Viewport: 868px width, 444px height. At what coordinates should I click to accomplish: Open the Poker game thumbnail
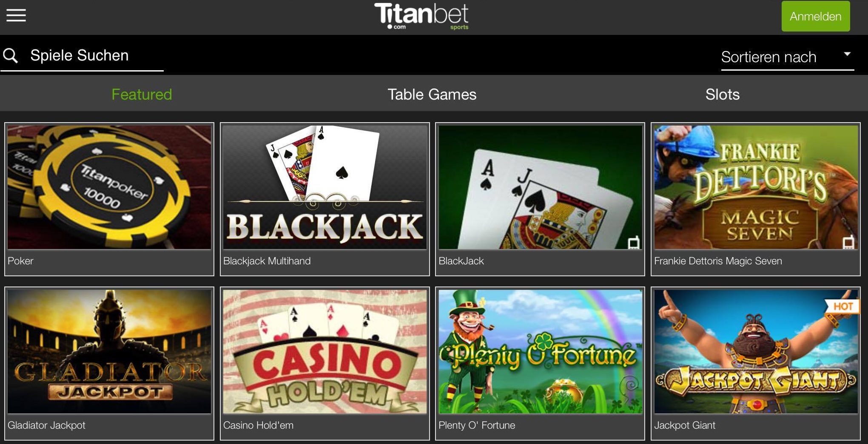[x=109, y=187]
